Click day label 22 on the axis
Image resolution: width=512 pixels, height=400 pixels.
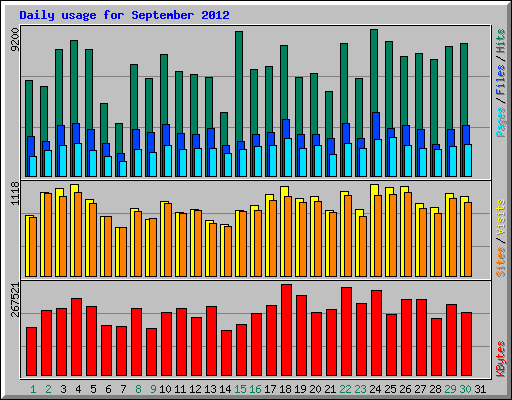(345, 389)
